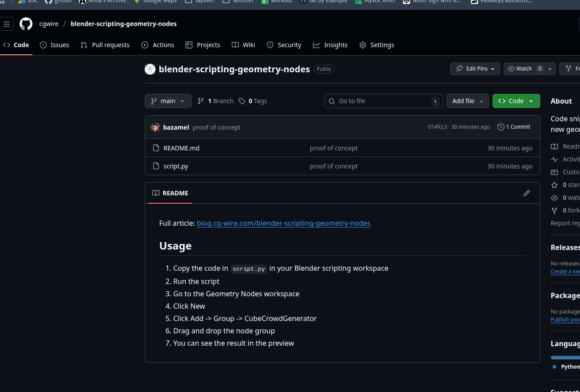Click the pencil icon to edit README

coord(526,193)
